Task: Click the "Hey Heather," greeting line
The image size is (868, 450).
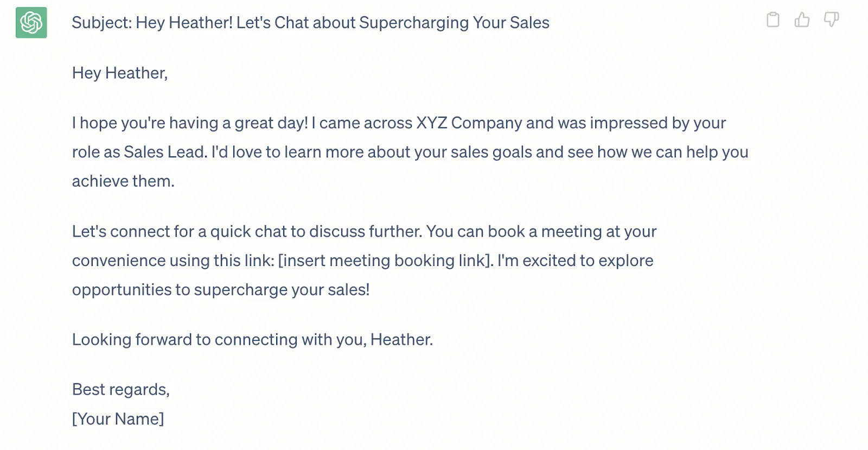Action: click(x=120, y=73)
